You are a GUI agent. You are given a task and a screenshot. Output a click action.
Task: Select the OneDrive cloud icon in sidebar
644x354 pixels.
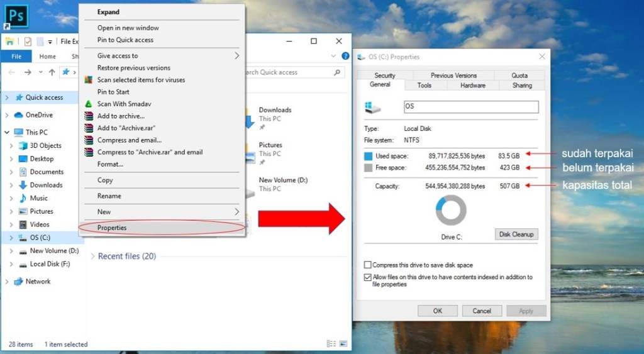click(18, 115)
